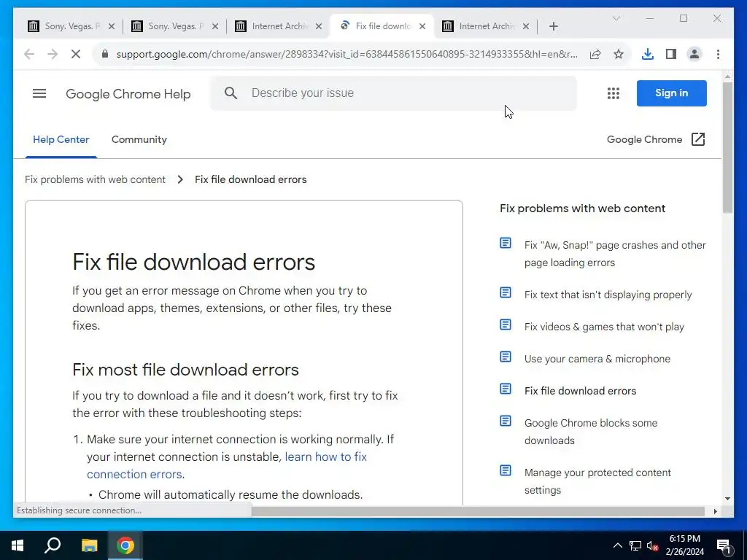Open the tab search dropdown

click(616, 18)
